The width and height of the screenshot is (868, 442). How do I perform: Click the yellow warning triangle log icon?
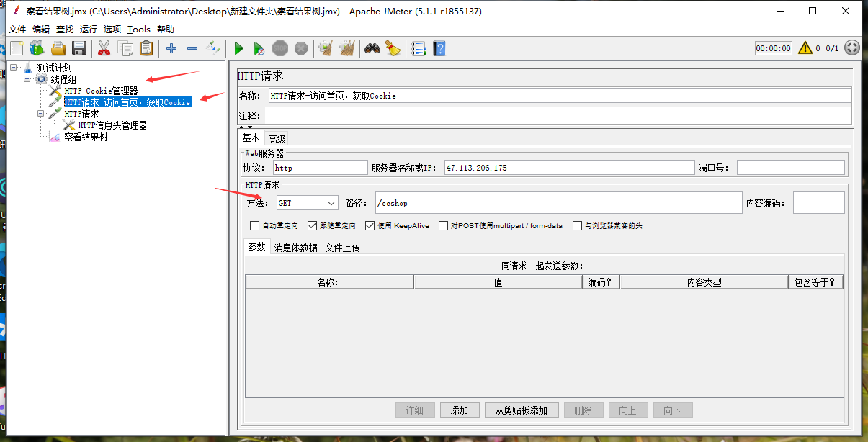click(805, 48)
